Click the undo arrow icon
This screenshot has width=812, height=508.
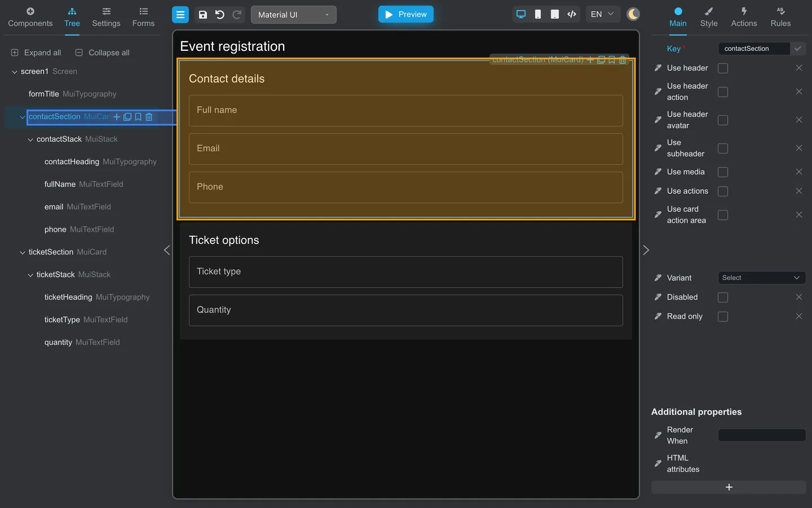click(x=220, y=15)
